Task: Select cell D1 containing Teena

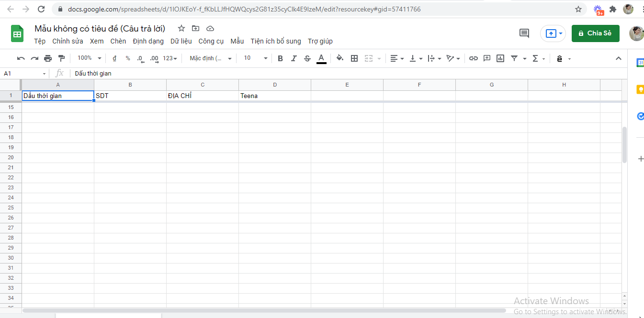Action: click(x=275, y=96)
